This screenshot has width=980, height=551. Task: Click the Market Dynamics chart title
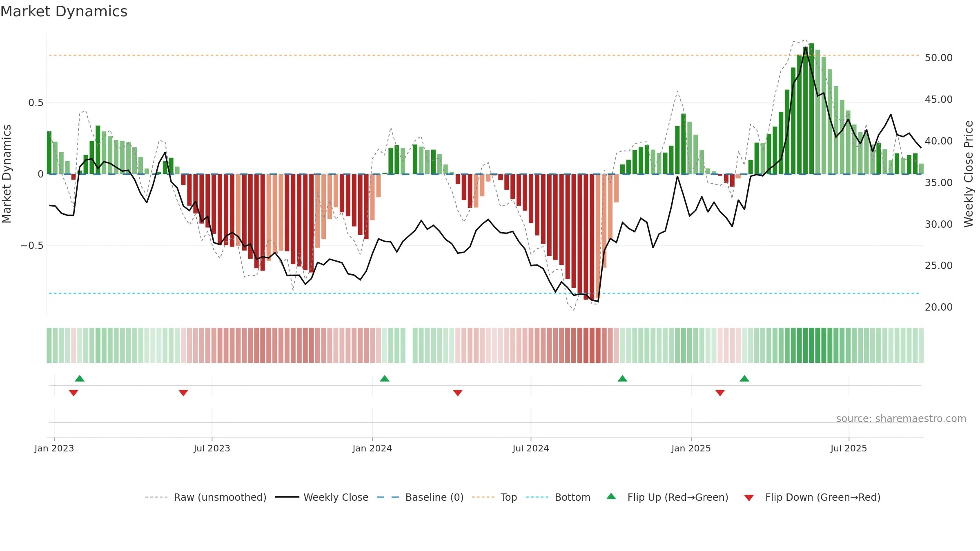(x=64, y=11)
